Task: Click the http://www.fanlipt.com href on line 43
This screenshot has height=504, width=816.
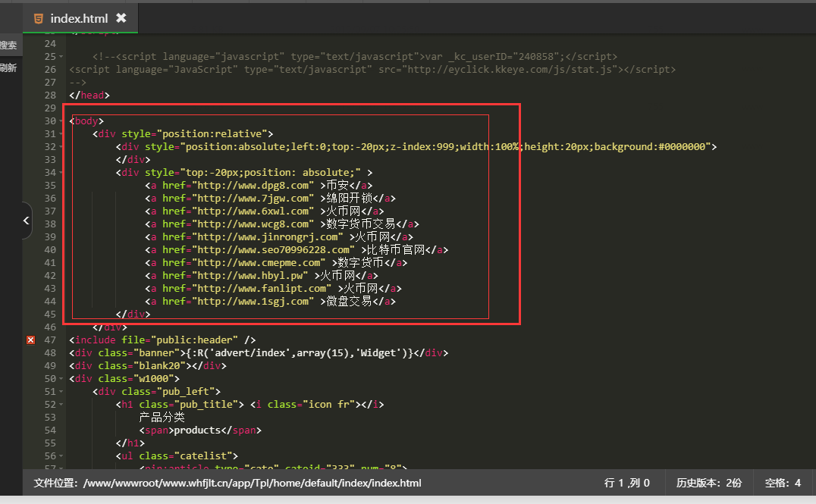Action: tap(261, 289)
